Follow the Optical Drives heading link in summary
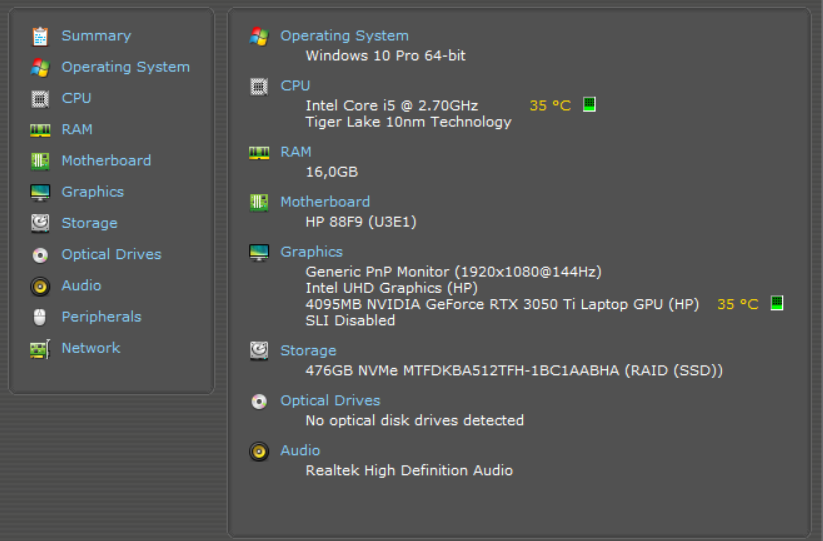Viewport: 823px width, 541px height. click(x=330, y=400)
